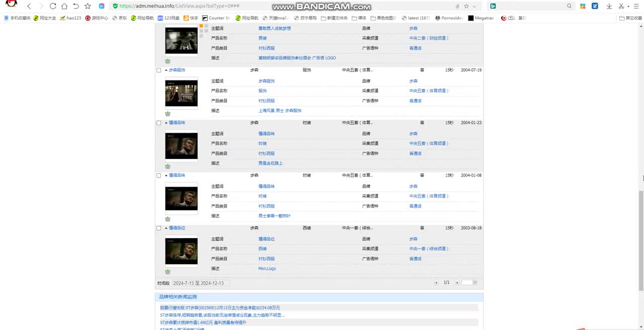The height and width of the screenshot is (330, 644).
Task: Click the basket icon under 懂得品位 thumbnail
Action: [x=168, y=272]
